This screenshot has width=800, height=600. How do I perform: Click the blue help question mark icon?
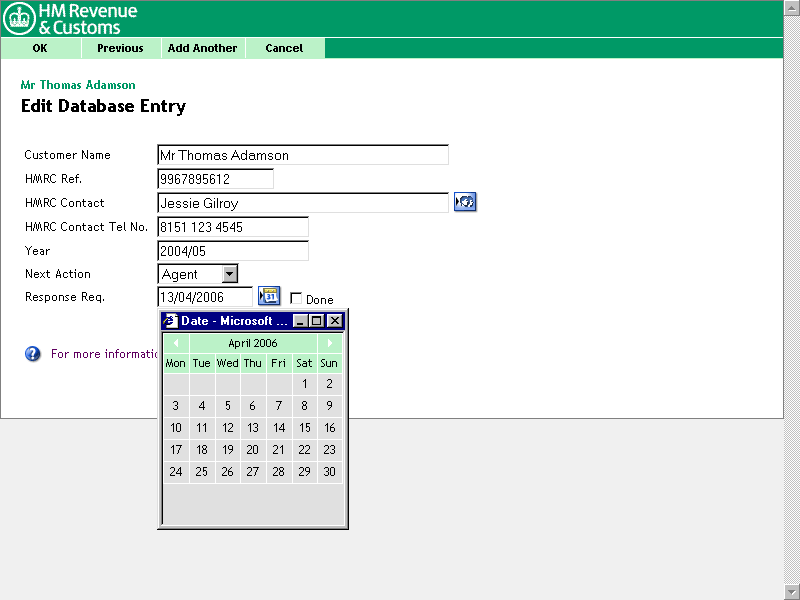click(x=33, y=354)
